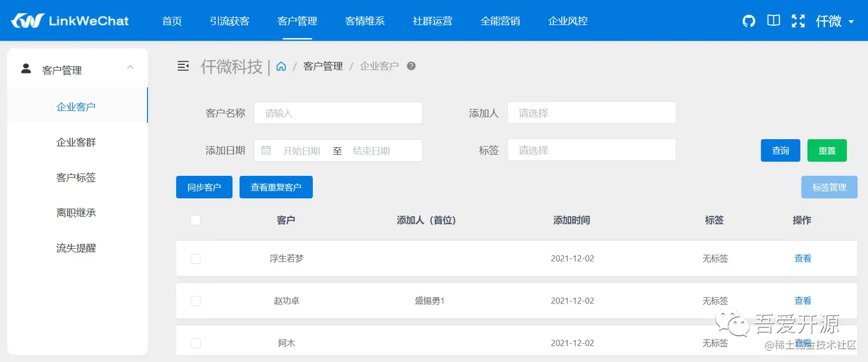Open the 标签 tag selection dropdown
868x362 pixels.
click(x=591, y=149)
